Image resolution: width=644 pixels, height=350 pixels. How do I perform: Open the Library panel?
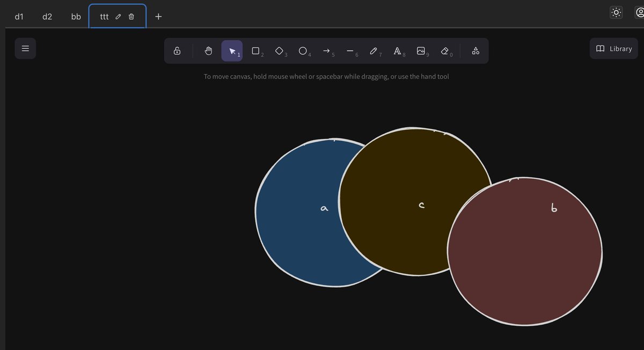(x=614, y=48)
